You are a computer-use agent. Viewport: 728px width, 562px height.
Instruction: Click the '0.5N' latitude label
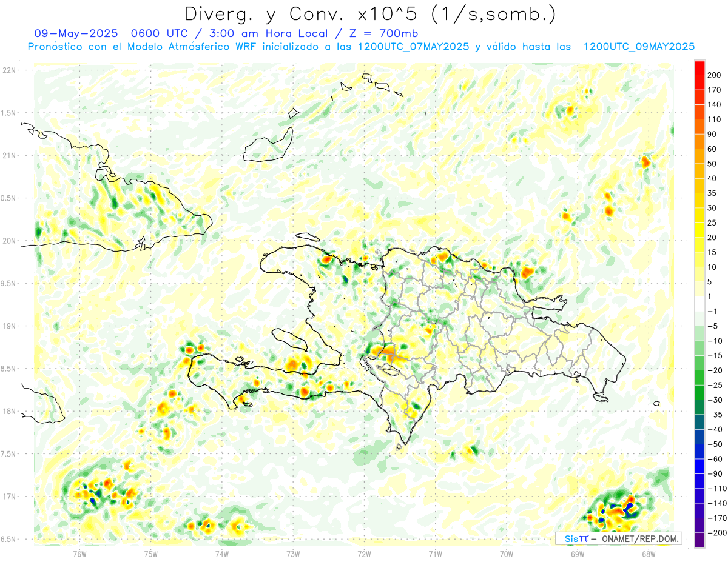(8, 198)
